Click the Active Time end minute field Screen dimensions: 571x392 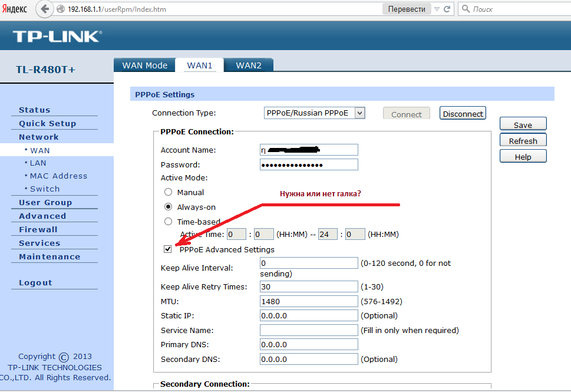tap(355, 234)
